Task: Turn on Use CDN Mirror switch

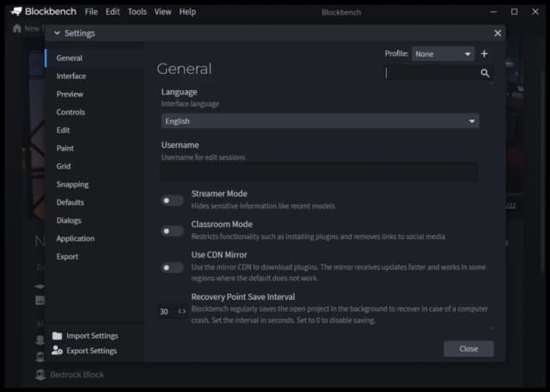Action: (x=172, y=267)
